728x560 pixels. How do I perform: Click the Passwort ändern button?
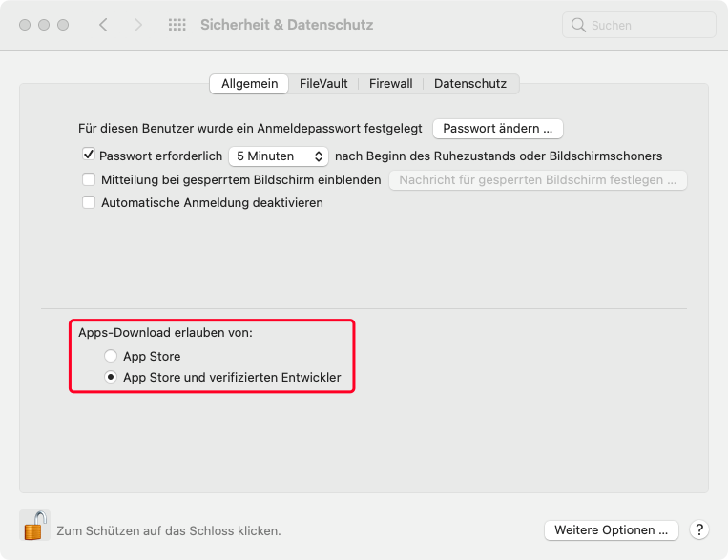(498, 129)
